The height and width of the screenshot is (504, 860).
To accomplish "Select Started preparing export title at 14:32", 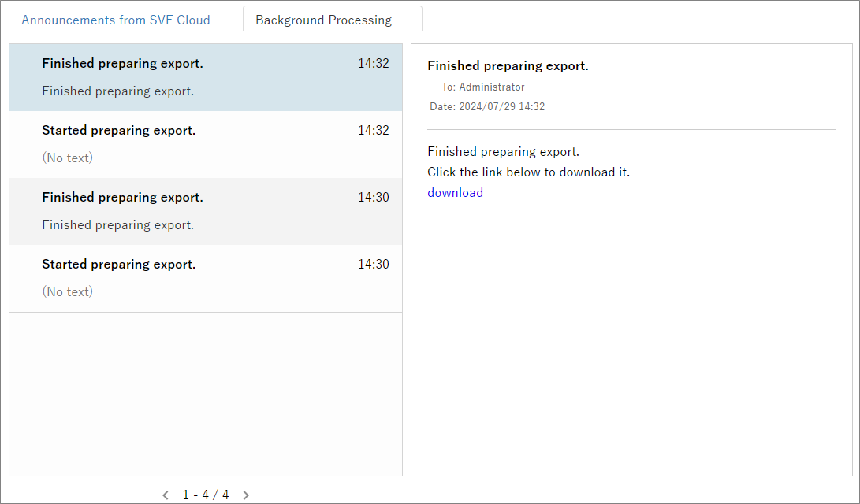I will click(x=118, y=130).
